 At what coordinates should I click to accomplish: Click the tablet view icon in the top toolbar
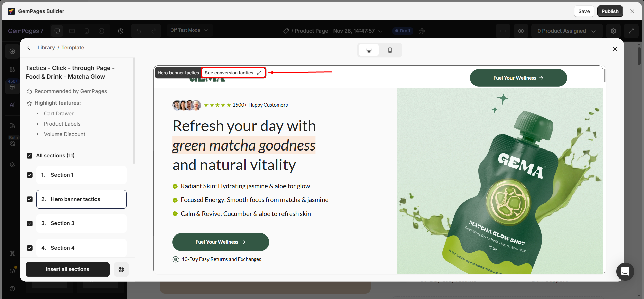click(x=72, y=31)
